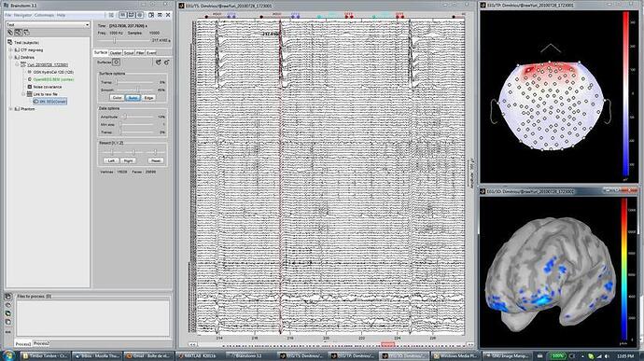Click the OpenMEEG BEM head model item
The height and width of the screenshot is (361, 644).
point(53,79)
